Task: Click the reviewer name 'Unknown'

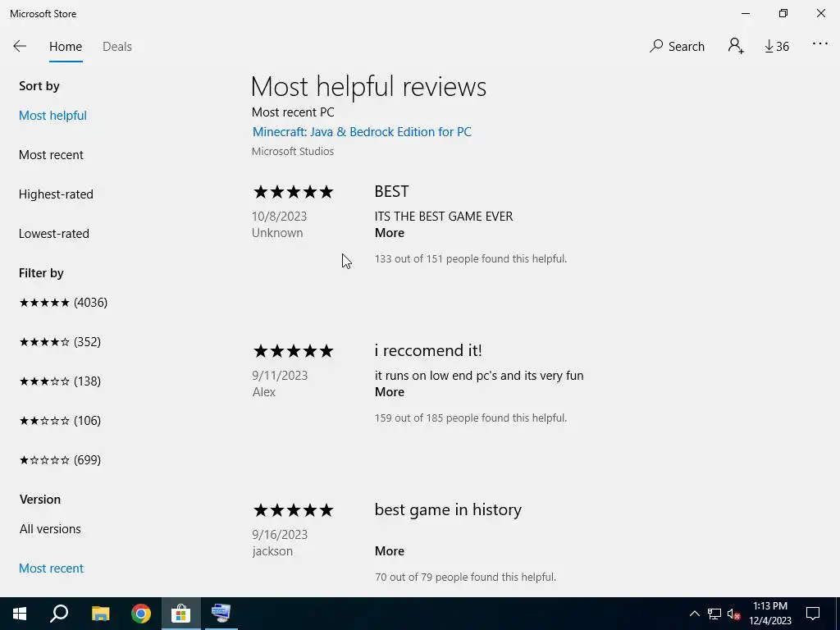Action: (x=277, y=233)
